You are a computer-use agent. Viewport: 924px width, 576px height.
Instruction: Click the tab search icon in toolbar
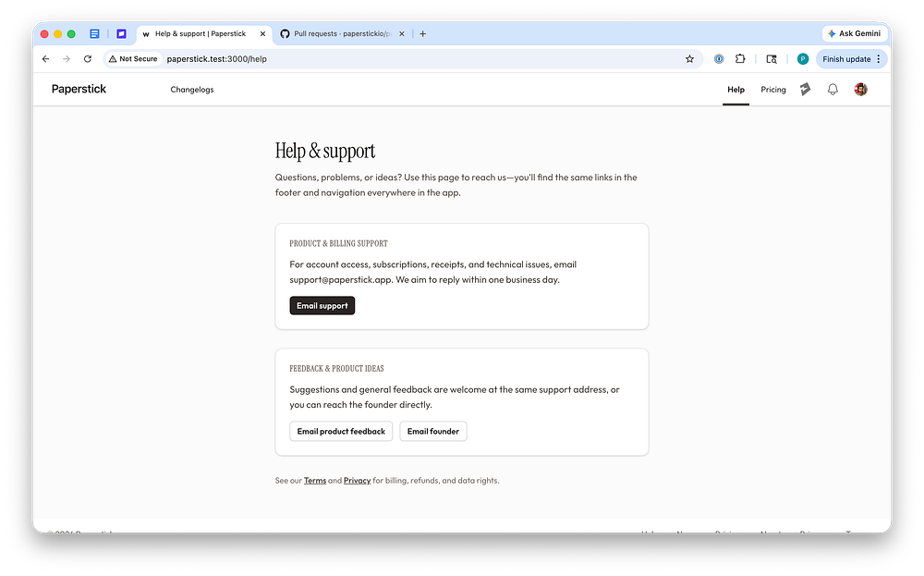click(x=772, y=59)
